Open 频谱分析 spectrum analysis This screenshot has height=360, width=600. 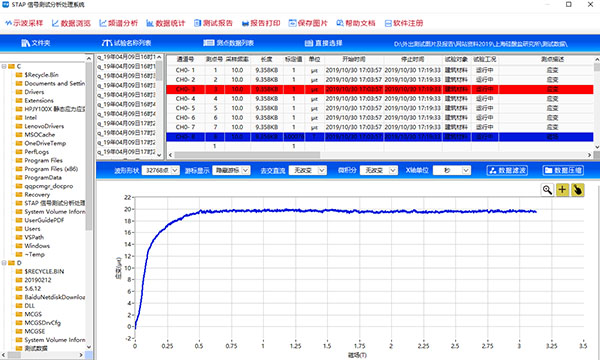pos(118,23)
